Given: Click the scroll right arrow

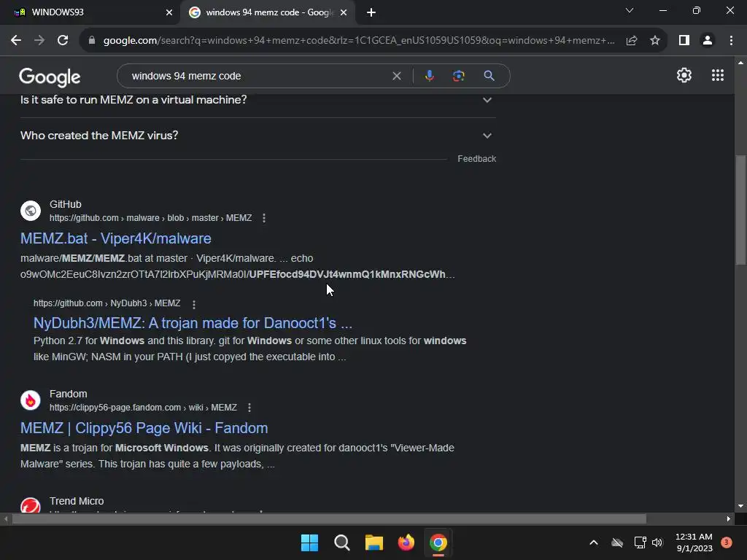Looking at the screenshot, I should pyautogui.click(x=729, y=519).
